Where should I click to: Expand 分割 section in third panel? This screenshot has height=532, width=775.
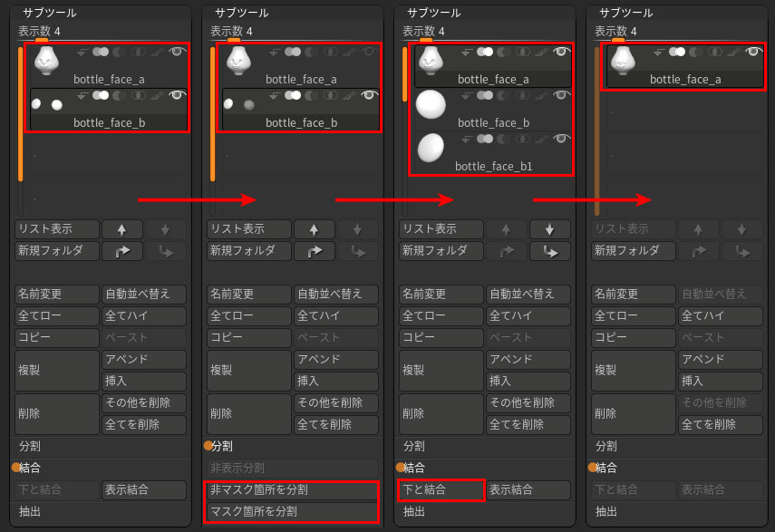(x=414, y=446)
